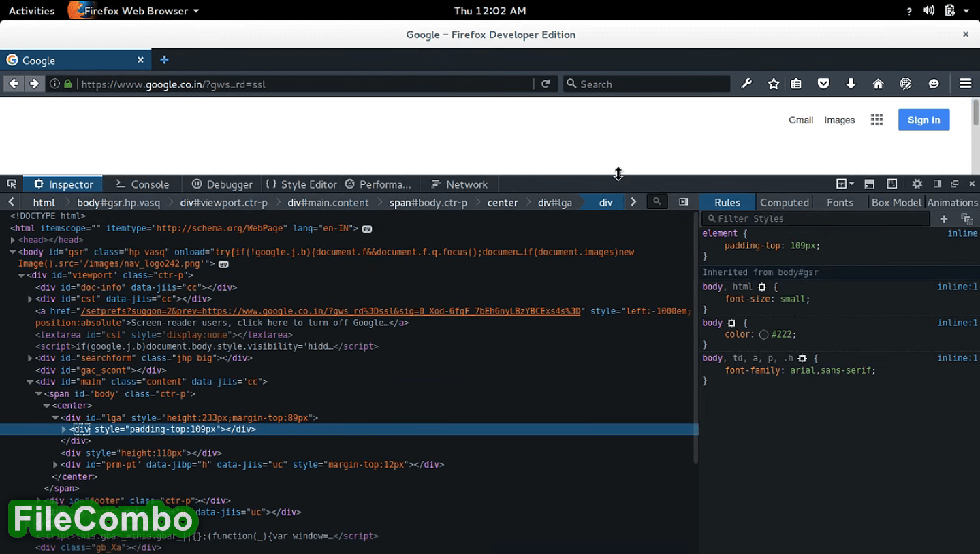Image resolution: width=980 pixels, height=554 pixels.
Task: Open the Style Editor tab
Action: click(x=301, y=184)
